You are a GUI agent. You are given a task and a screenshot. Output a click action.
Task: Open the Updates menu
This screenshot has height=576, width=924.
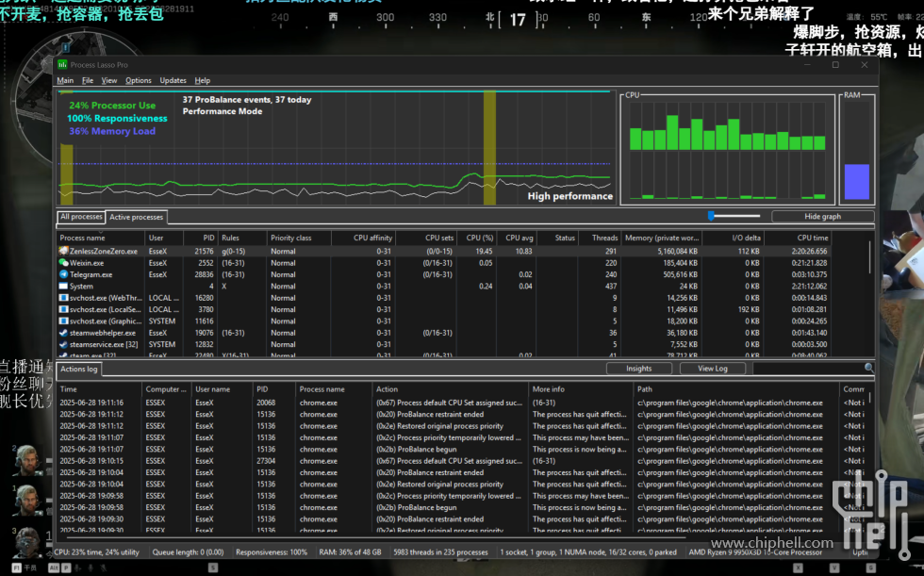click(x=173, y=81)
